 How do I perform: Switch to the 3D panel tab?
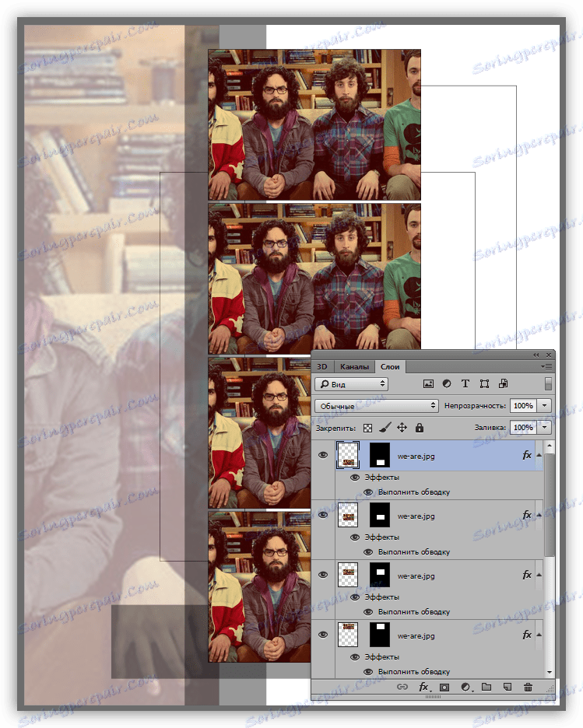[322, 367]
